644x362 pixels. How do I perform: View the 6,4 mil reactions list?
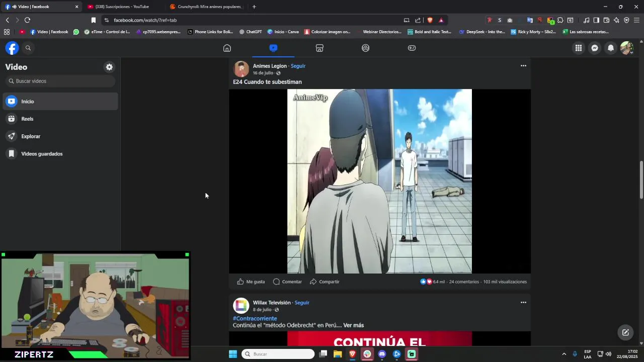pos(433,282)
